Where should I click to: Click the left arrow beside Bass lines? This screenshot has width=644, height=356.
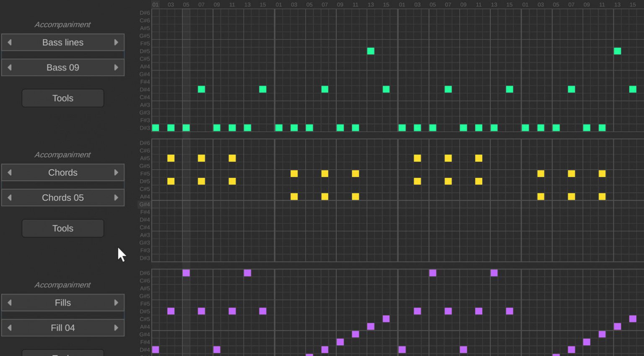tap(9, 42)
